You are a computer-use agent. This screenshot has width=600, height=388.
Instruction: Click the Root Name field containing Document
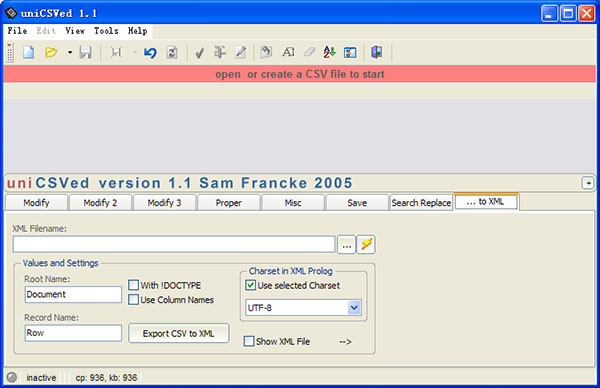point(73,295)
